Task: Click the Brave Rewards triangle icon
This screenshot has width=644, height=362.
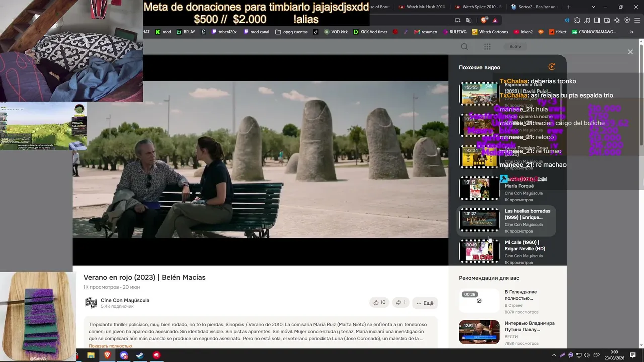Action: point(495,20)
